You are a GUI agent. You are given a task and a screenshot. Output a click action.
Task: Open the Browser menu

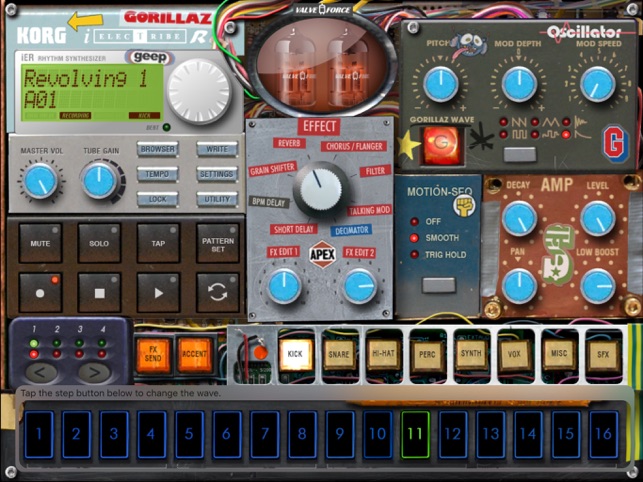158,150
